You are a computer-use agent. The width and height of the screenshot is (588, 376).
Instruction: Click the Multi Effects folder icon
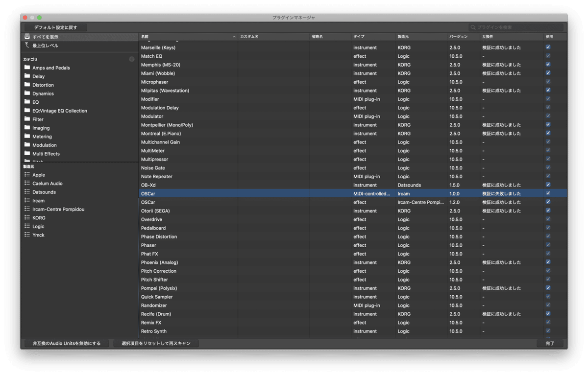[27, 153]
